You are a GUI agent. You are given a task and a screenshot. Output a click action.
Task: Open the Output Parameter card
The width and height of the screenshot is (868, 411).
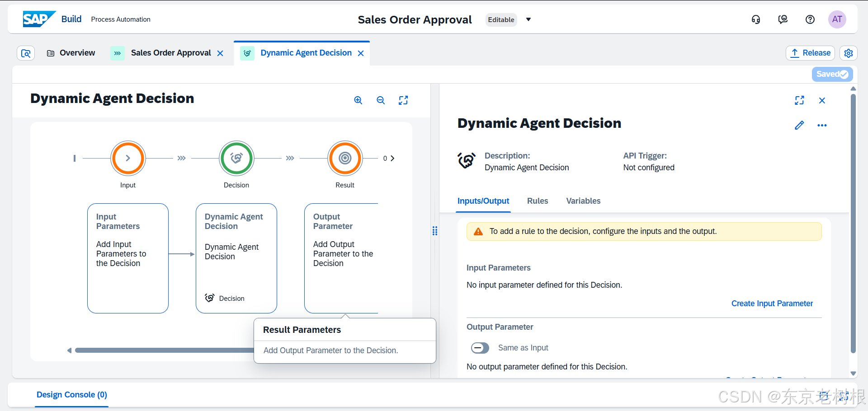[x=341, y=258]
